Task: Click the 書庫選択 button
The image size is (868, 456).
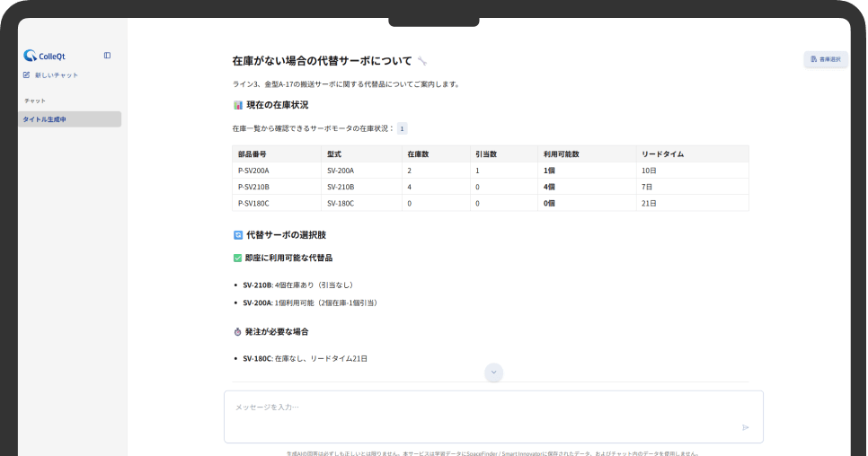Action: (825, 59)
